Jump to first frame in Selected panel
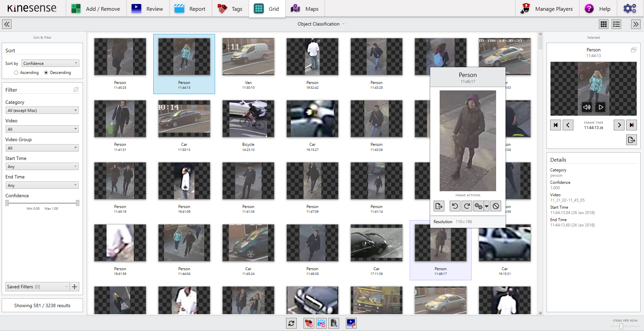 pyautogui.click(x=556, y=125)
